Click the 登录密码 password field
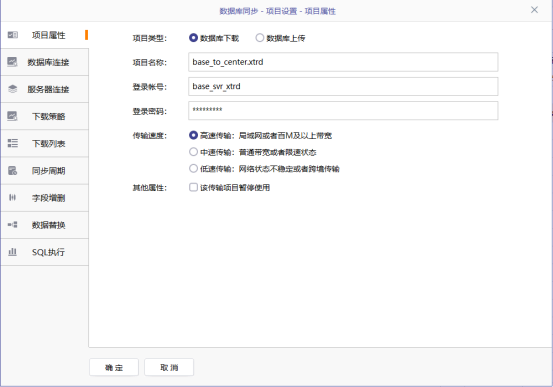Viewport: 553px width, 387px height. click(343, 110)
